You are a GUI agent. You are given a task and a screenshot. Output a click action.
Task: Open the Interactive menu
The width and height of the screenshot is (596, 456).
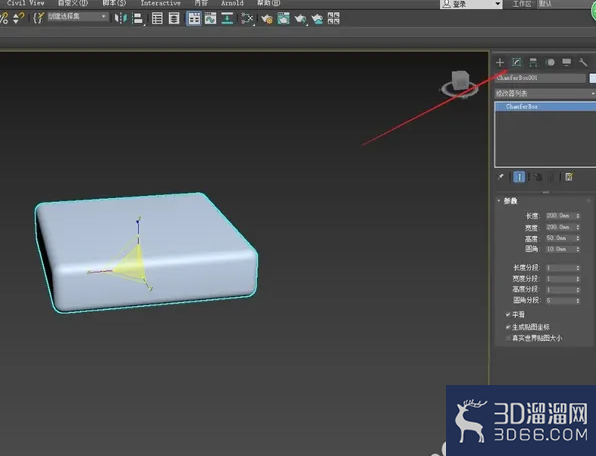(160, 3)
